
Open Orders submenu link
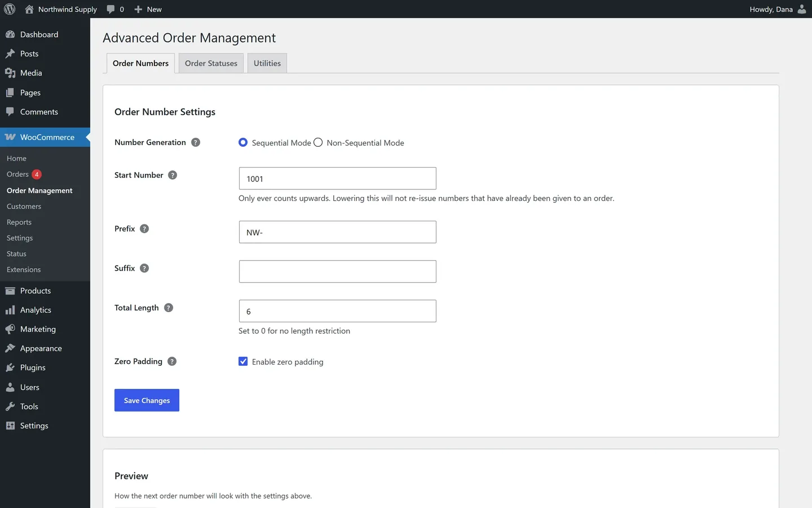(17, 174)
